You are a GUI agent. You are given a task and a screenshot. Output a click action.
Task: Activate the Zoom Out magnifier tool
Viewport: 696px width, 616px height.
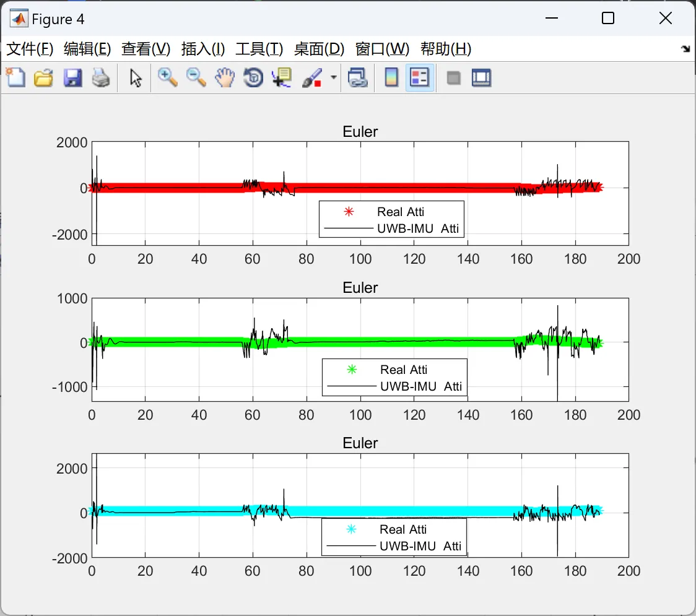point(196,77)
